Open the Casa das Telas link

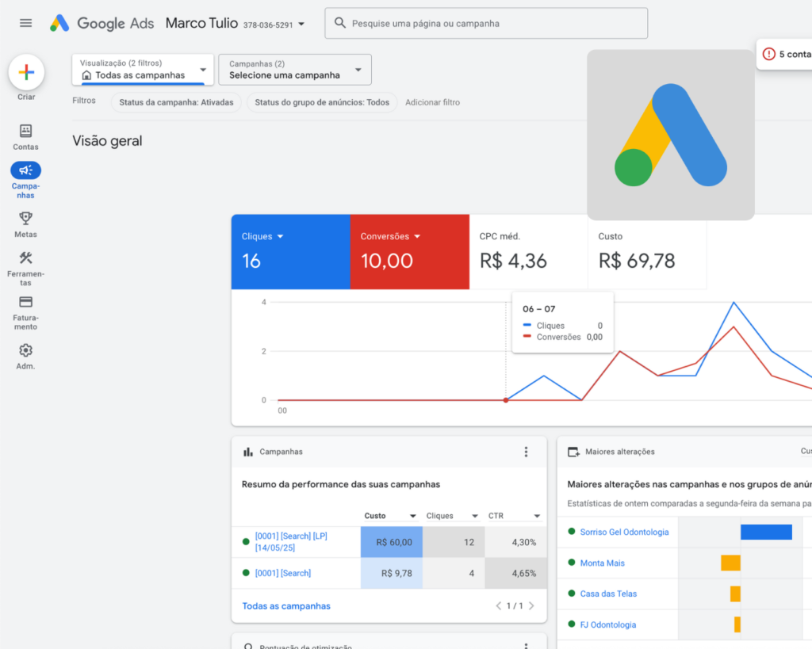click(608, 594)
